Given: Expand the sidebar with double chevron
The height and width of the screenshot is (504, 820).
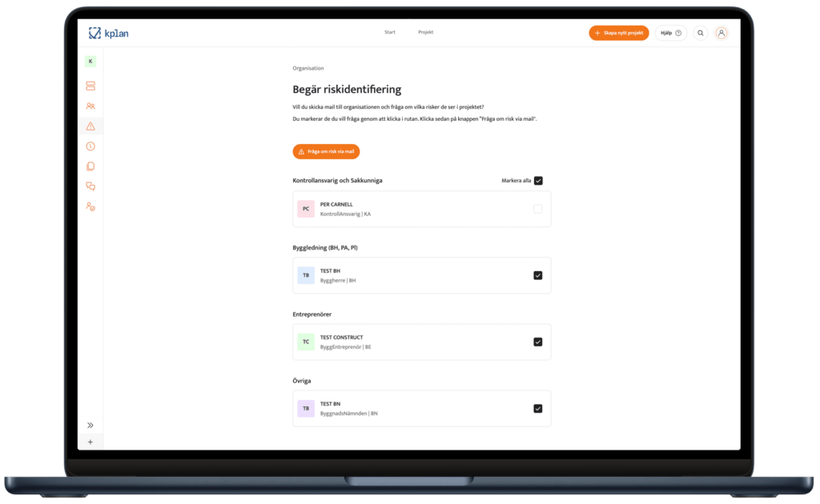Looking at the screenshot, I should [x=90, y=426].
